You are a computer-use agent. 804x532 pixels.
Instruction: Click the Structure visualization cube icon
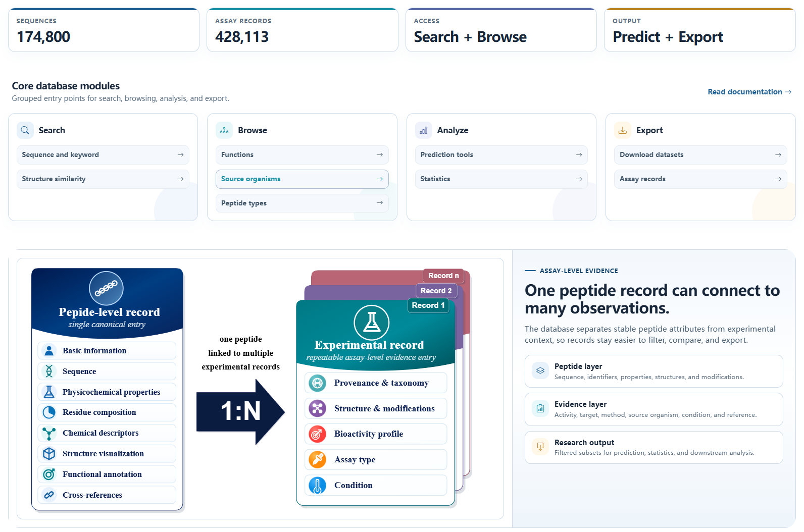click(49, 454)
